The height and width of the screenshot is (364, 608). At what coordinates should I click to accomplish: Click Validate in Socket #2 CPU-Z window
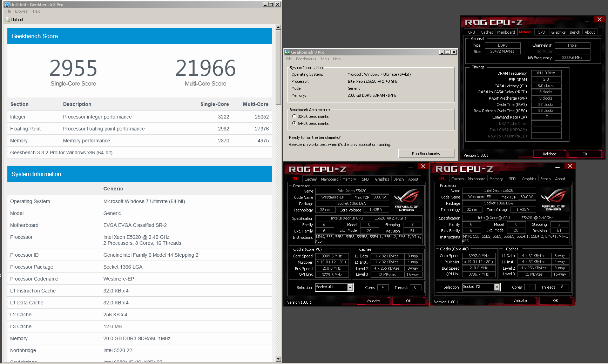click(x=520, y=301)
